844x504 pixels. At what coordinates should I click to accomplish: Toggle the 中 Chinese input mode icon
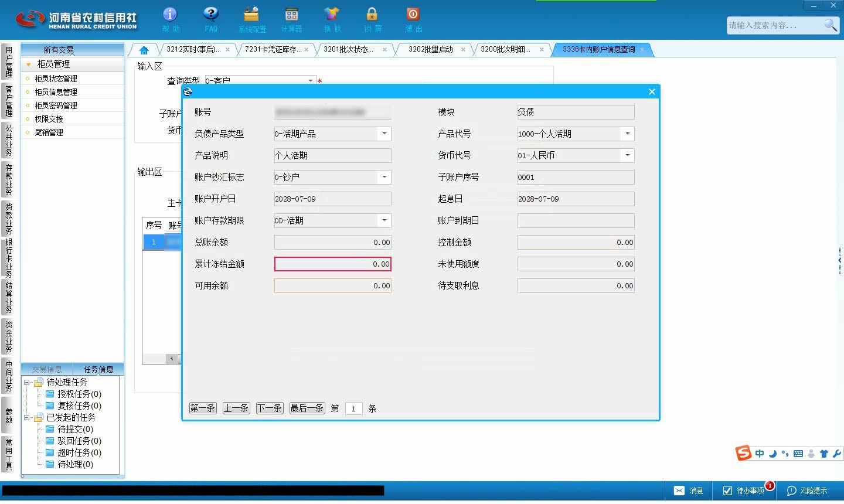tap(760, 454)
